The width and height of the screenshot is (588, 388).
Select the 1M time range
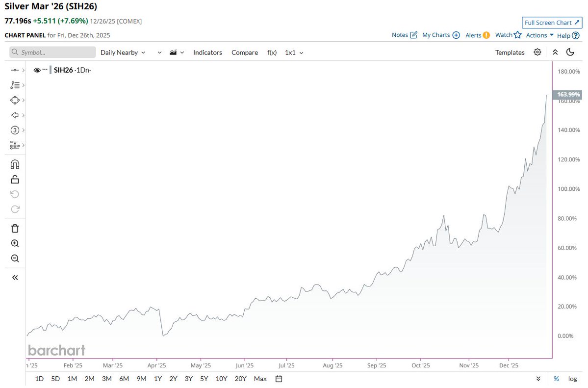pos(72,379)
